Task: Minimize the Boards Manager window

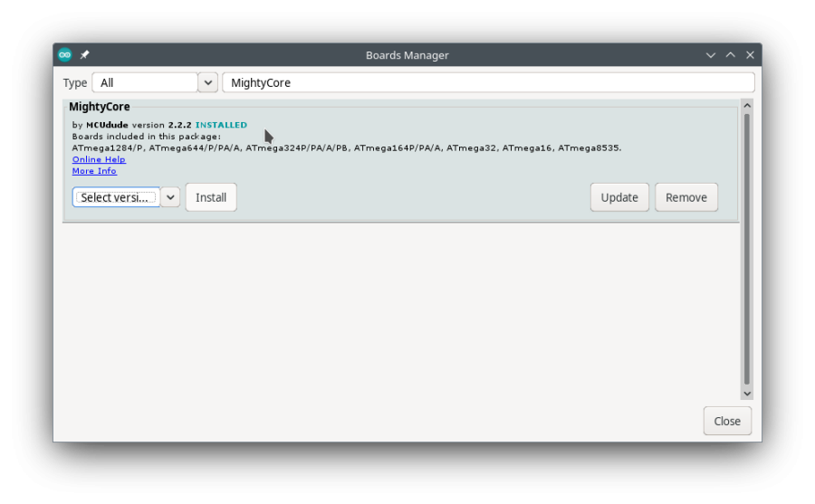Action: coord(711,55)
